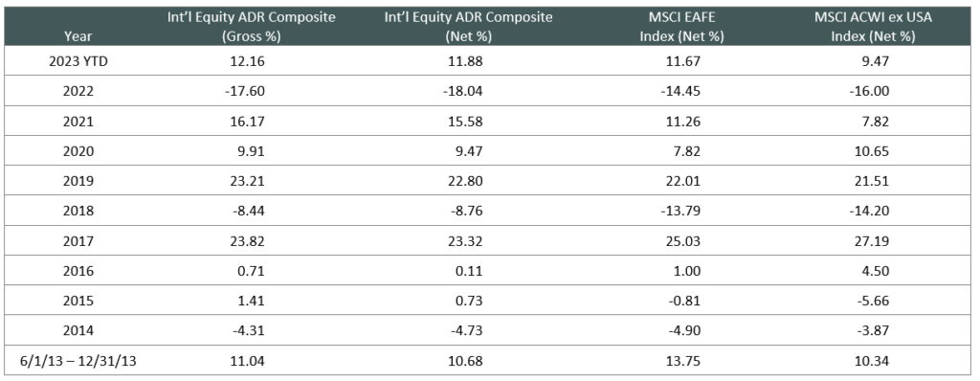Select the 2017 MSCI ACWI value 27.19
Image resolution: width=980 pixels, height=381 pixels.
point(875,241)
